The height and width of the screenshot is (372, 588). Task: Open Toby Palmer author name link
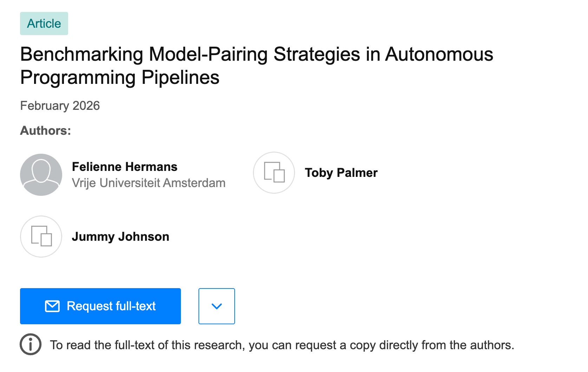click(x=341, y=173)
